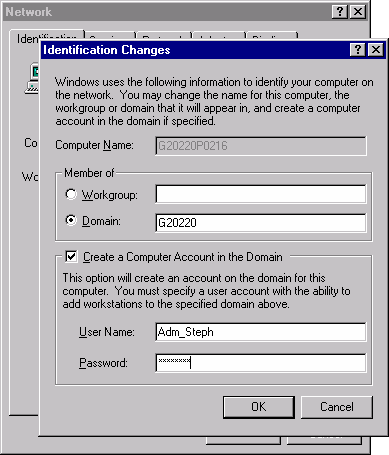Screen dimensions: 389x455
Task: Click the User Name label
Action: coord(107,332)
